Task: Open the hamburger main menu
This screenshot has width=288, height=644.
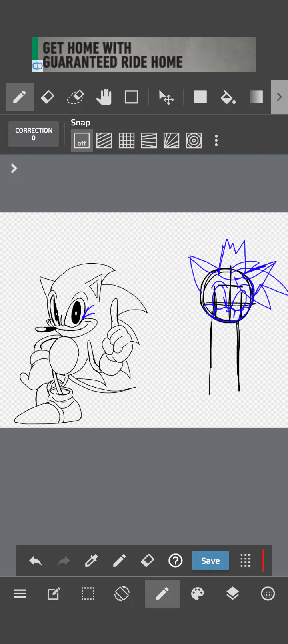Action: (x=20, y=594)
